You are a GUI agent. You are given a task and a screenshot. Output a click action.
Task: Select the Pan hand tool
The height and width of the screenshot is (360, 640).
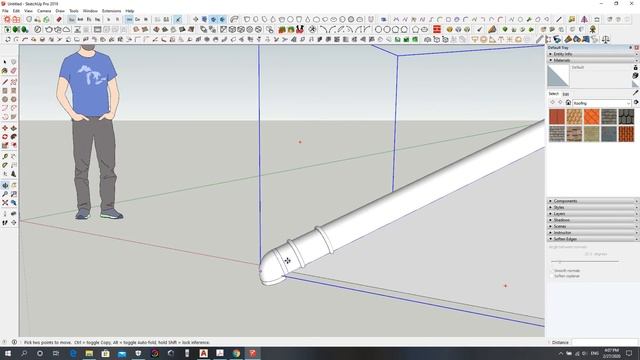[13, 186]
